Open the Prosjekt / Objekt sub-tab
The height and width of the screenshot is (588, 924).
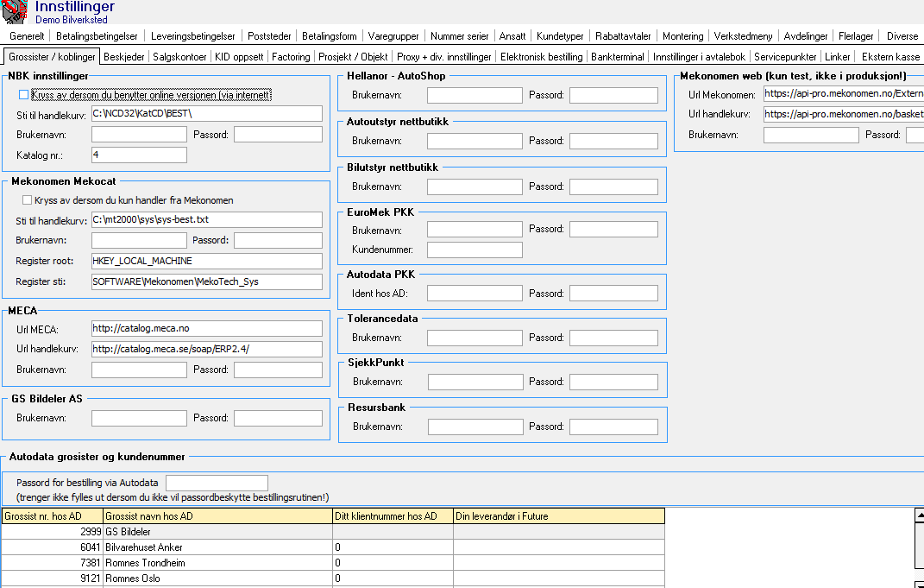tap(353, 57)
